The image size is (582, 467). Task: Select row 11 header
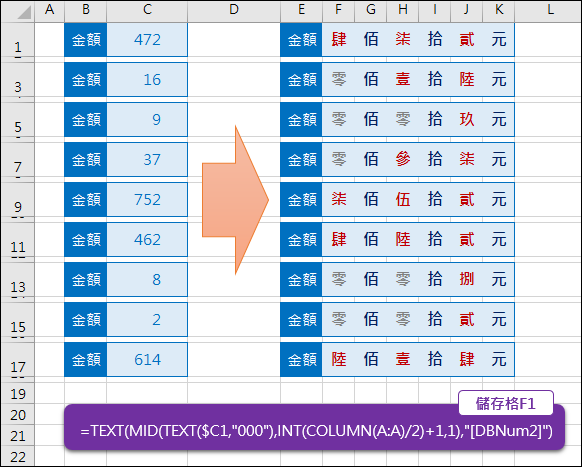[x=18, y=240]
